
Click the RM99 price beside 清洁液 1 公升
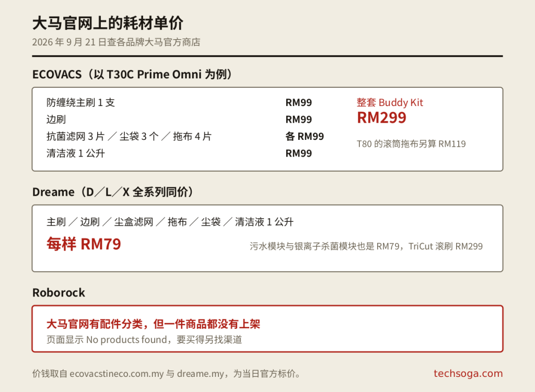pos(298,153)
